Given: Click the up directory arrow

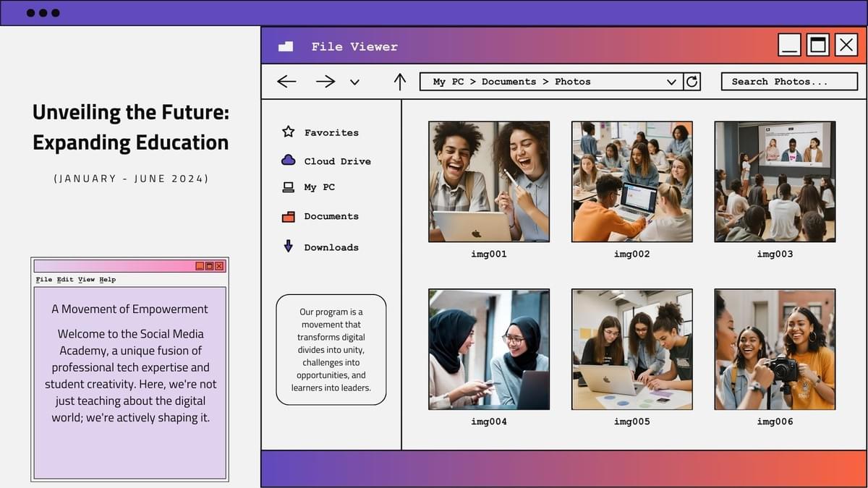Looking at the screenshot, I should (x=400, y=82).
